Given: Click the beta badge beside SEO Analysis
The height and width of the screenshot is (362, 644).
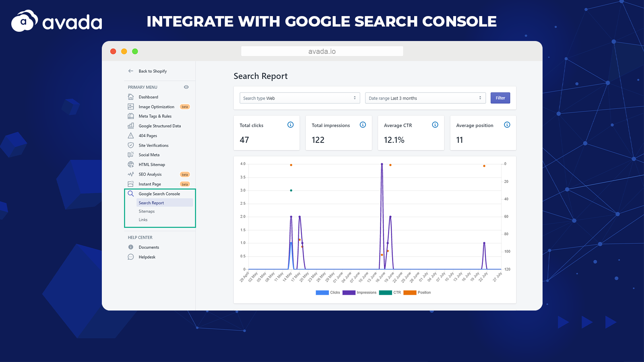Looking at the screenshot, I should pos(185,174).
